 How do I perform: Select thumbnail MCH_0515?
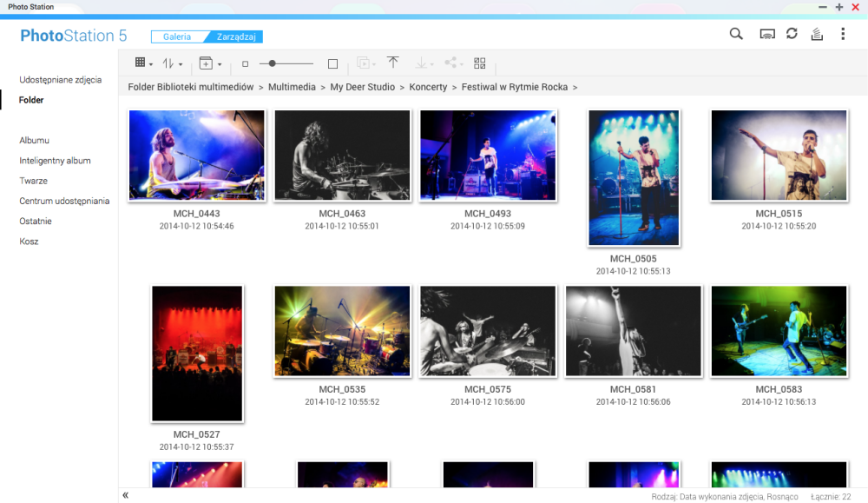(x=779, y=156)
